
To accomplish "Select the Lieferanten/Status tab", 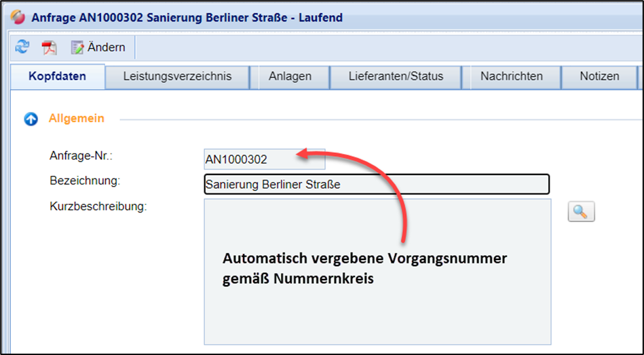I will point(396,76).
